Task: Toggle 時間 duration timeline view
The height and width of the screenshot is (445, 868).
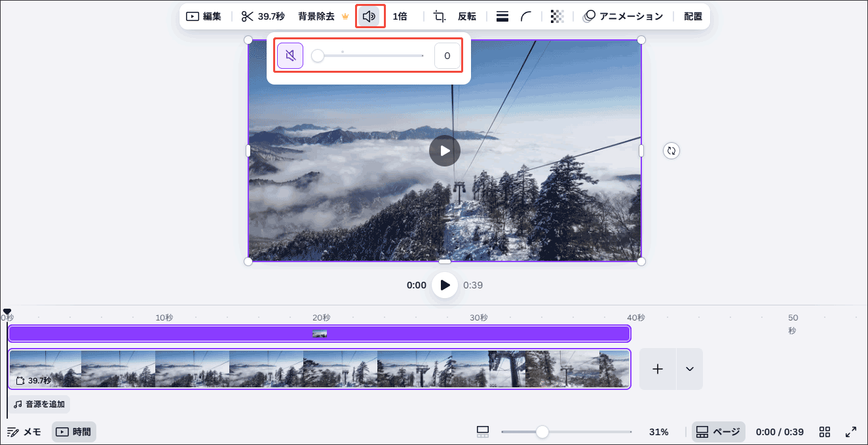Action: 74,432
